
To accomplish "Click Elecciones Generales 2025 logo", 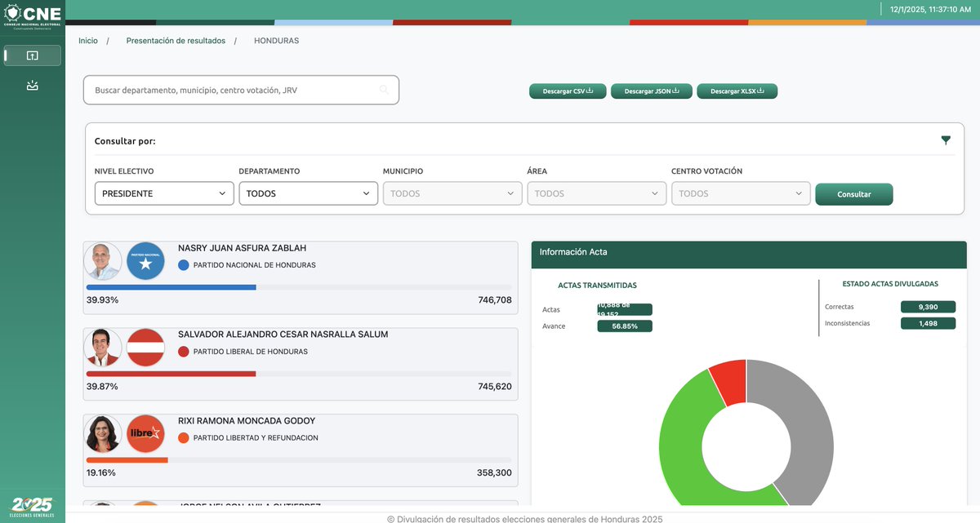I will click(33, 507).
